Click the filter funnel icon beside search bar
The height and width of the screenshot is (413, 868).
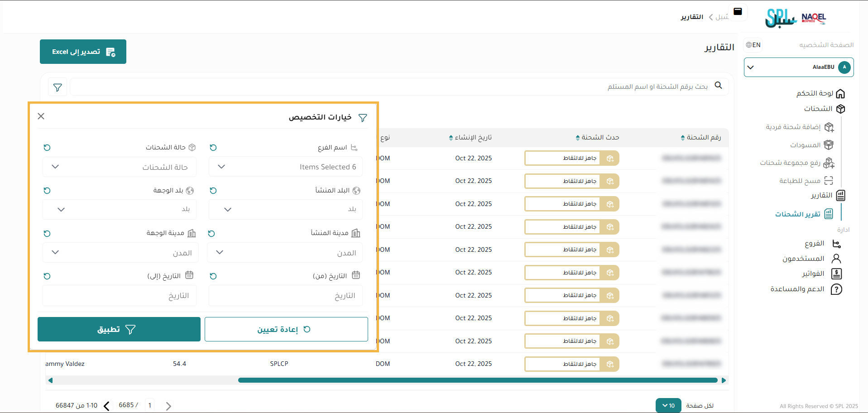(58, 87)
